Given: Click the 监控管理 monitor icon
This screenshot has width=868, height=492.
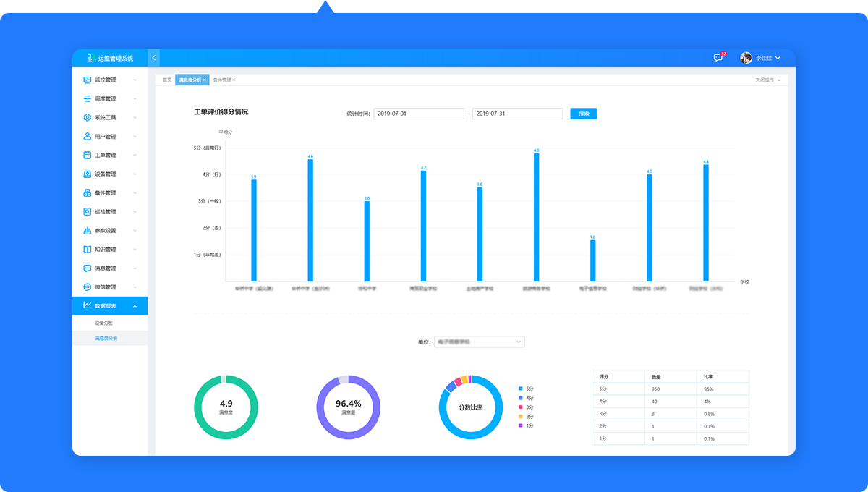Looking at the screenshot, I should pos(88,80).
